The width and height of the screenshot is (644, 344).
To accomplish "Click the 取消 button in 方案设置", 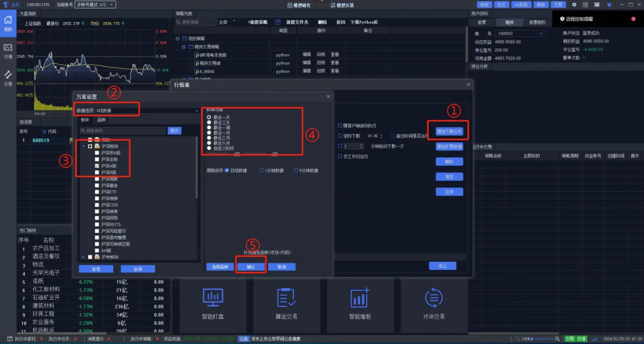I will coord(281,267).
